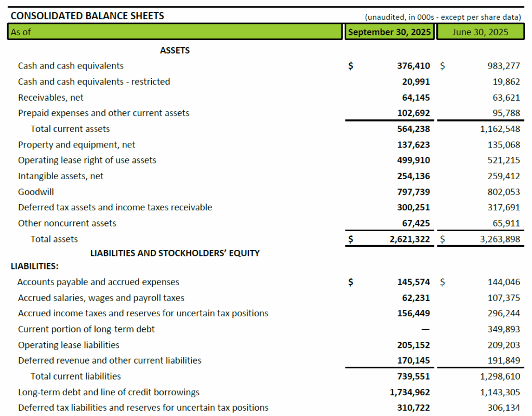Click the 'Operating lease liabilities' label

pos(69,345)
